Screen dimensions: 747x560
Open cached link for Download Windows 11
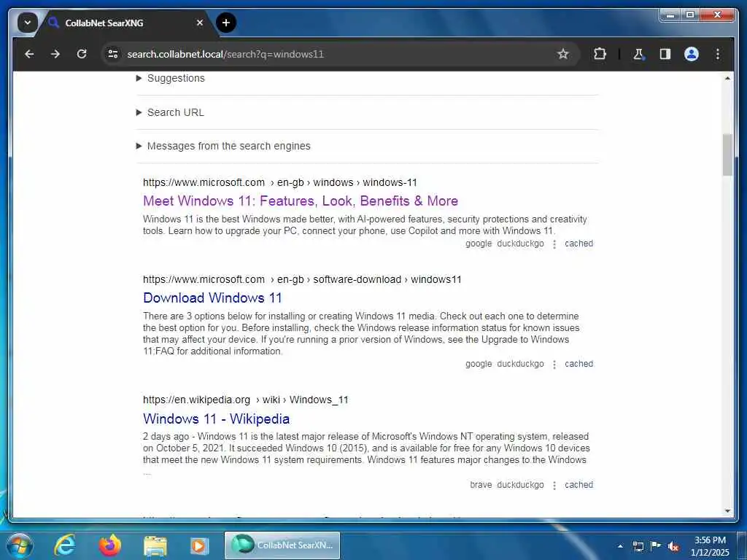click(578, 364)
